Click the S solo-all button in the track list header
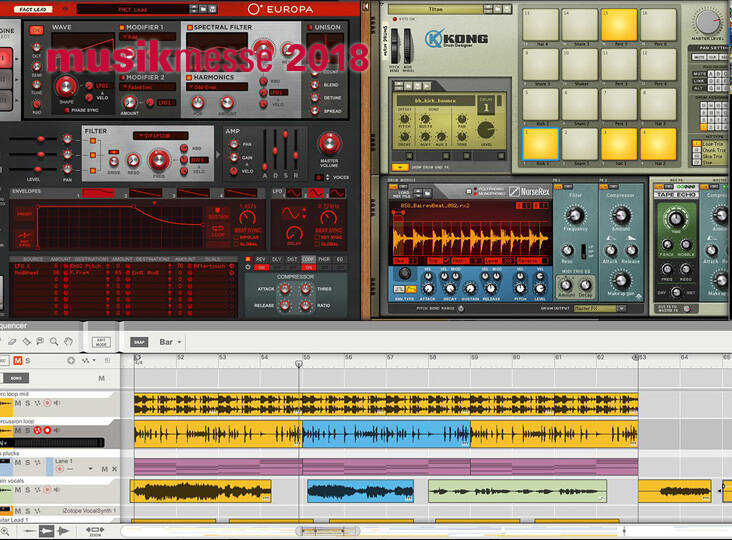 pyautogui.click(x=28, y=360)
